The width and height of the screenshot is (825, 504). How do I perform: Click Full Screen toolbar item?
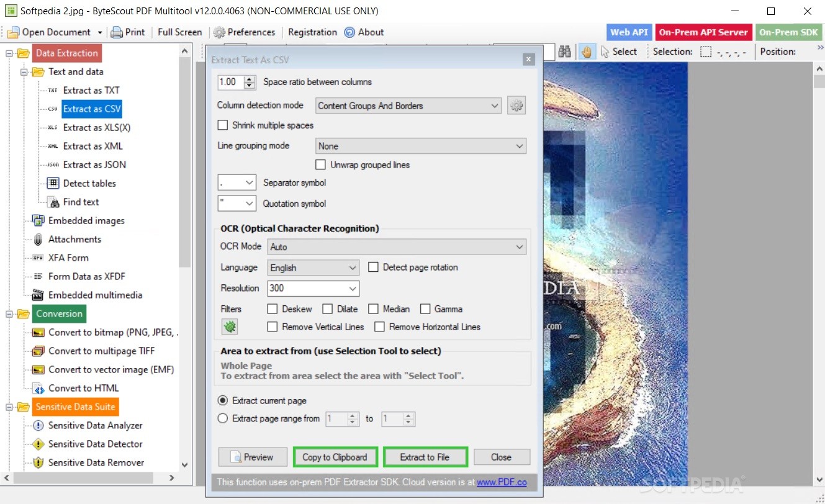coord(180,32)
